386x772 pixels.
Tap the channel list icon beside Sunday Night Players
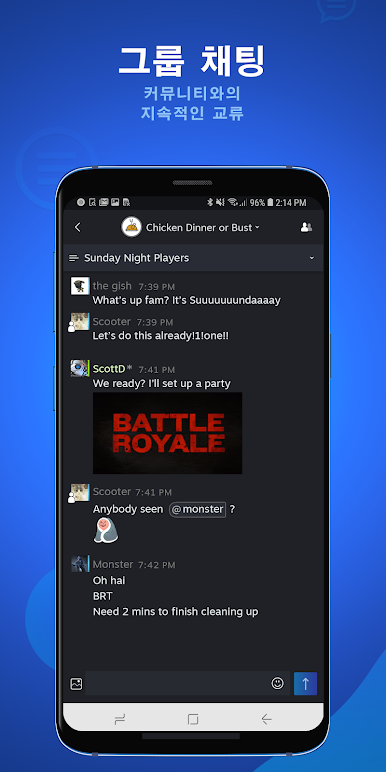point(74,258)
